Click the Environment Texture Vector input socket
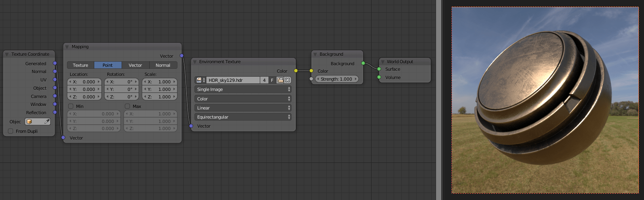Image resolution: width=644 pixels, height=200 pixels. click(x=191, y=126)
